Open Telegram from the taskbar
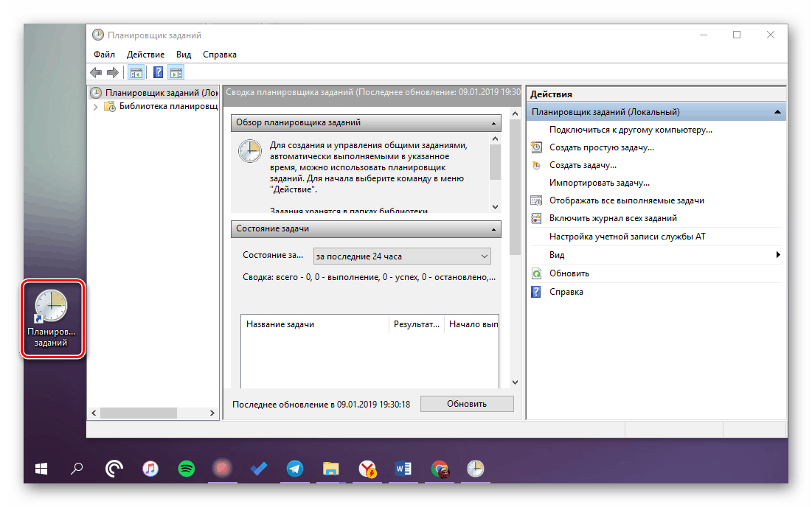812x507 pixels. 295,469
